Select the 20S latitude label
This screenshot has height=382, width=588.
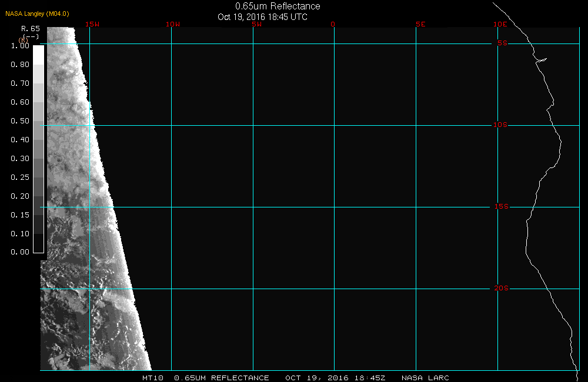[500, 289]
